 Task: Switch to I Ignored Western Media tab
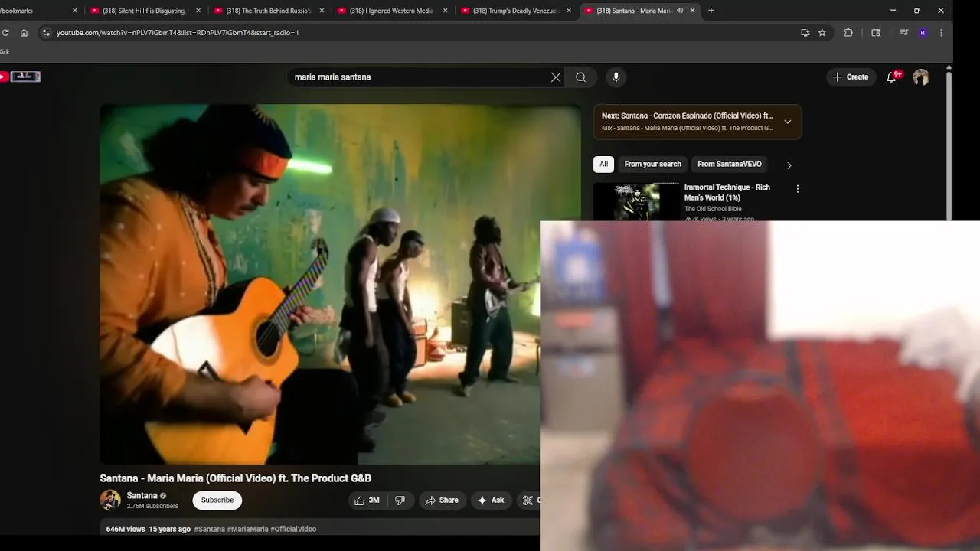[392, 11]
